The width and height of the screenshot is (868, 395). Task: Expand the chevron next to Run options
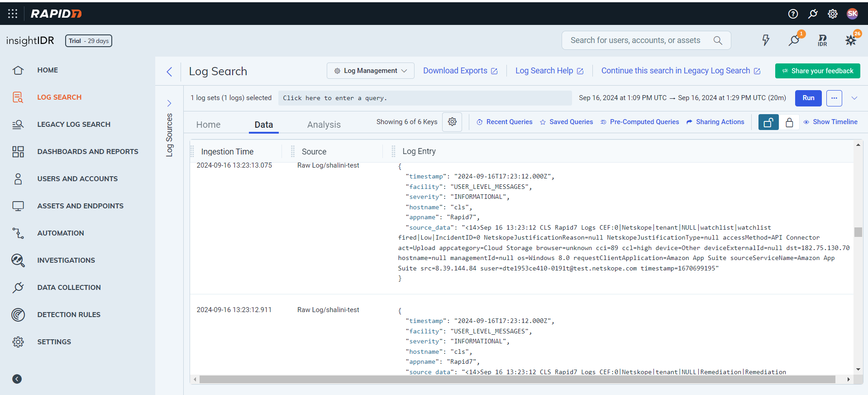854,98
